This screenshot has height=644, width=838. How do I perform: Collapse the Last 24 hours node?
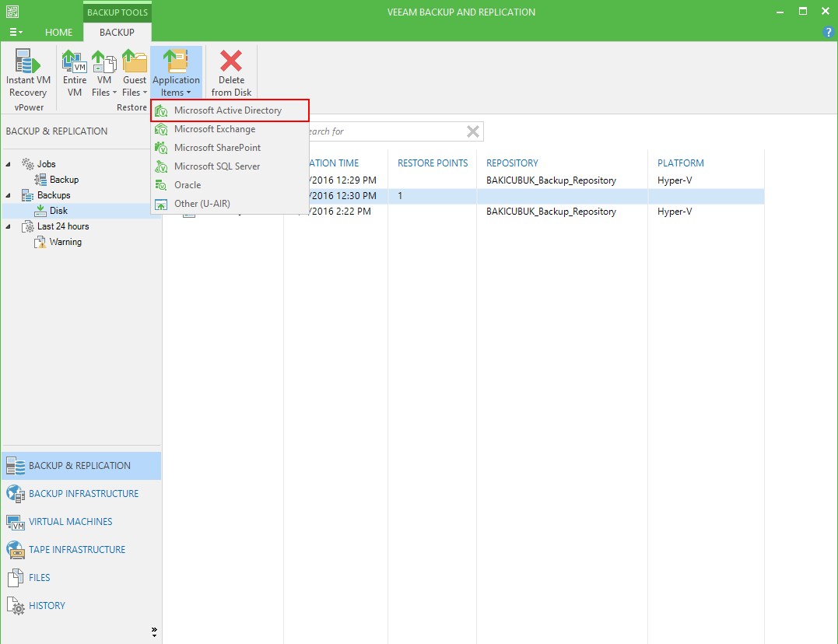(8, 226)
